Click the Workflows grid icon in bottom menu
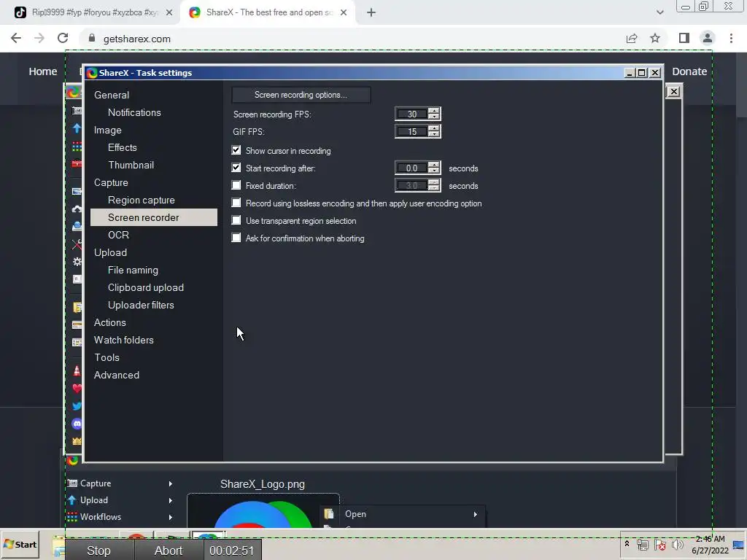Viewport: 747px width, 560px height. (72, 517)
